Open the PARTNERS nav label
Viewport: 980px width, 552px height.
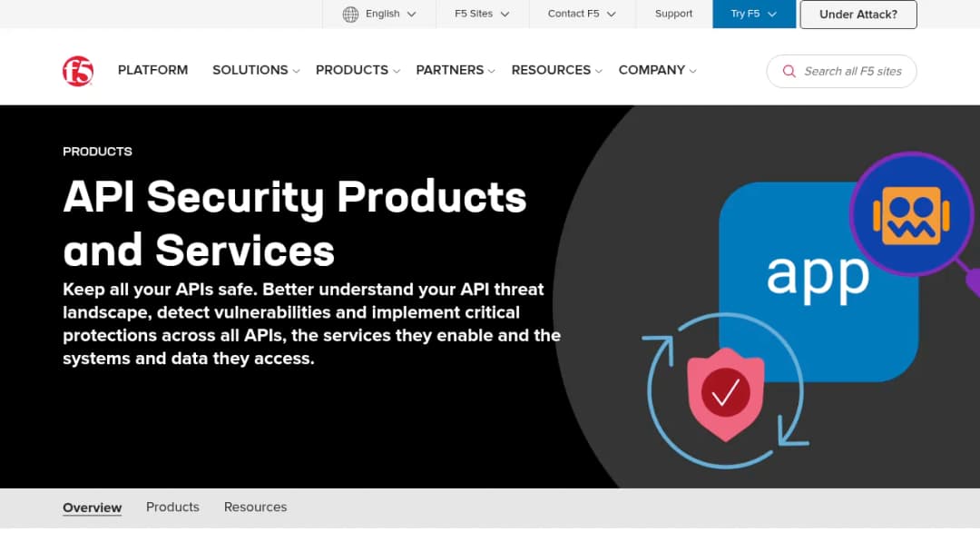pos(450,70)
